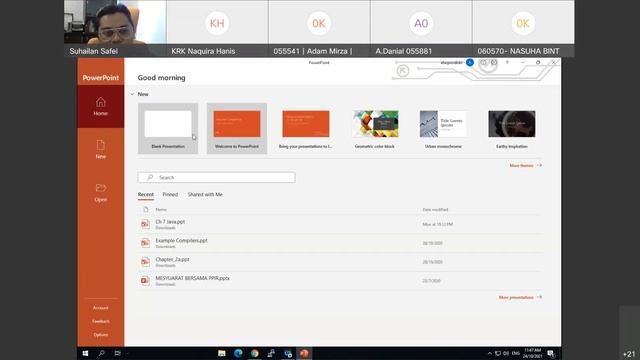The height and width of the screenshot is (360, 640).
Task: Sort files by Date modified header
Action: click(435, 210)
